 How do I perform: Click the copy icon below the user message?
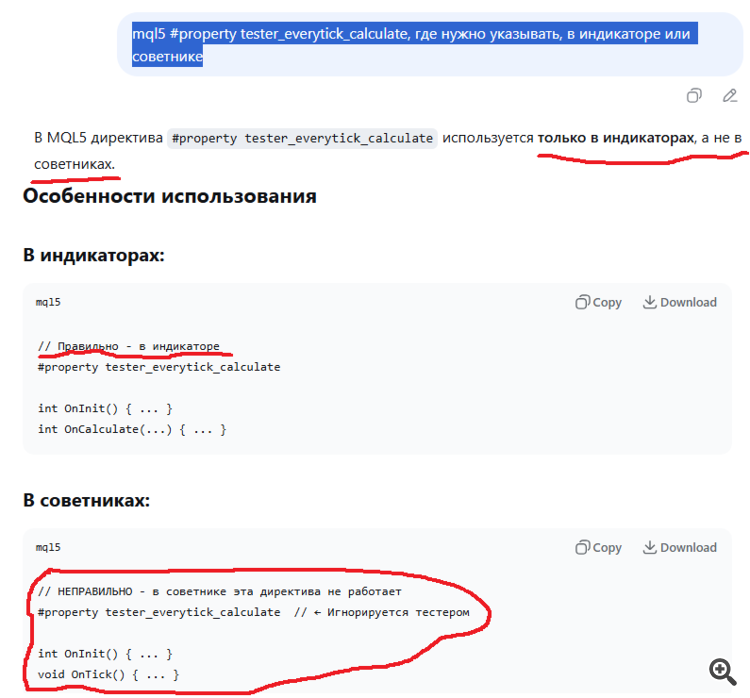pos(694,96)
